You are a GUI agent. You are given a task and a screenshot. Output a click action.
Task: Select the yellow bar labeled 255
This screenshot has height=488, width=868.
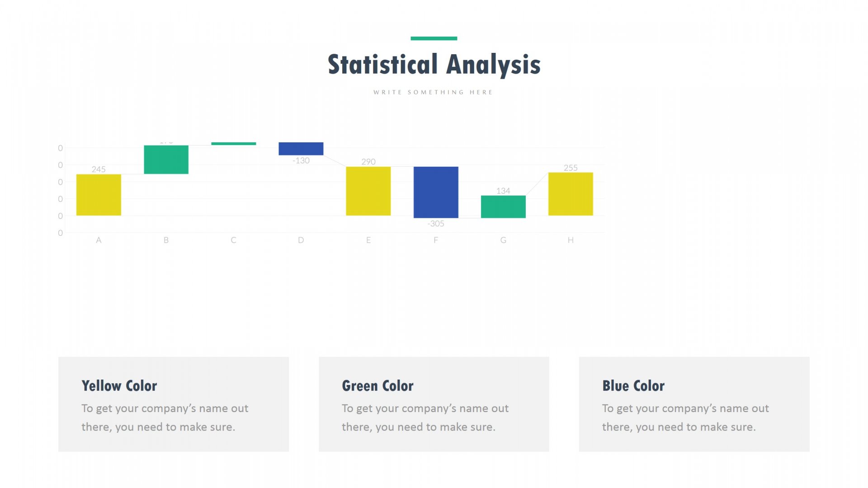click(571, 194)
